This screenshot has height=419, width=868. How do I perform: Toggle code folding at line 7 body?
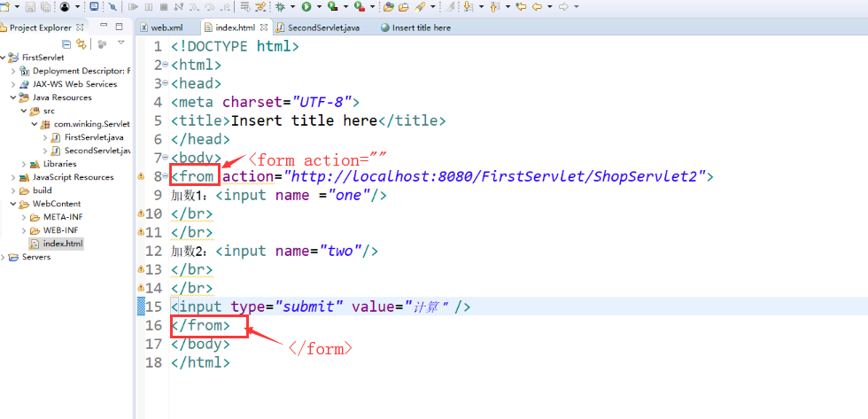[x=166, y=157]
